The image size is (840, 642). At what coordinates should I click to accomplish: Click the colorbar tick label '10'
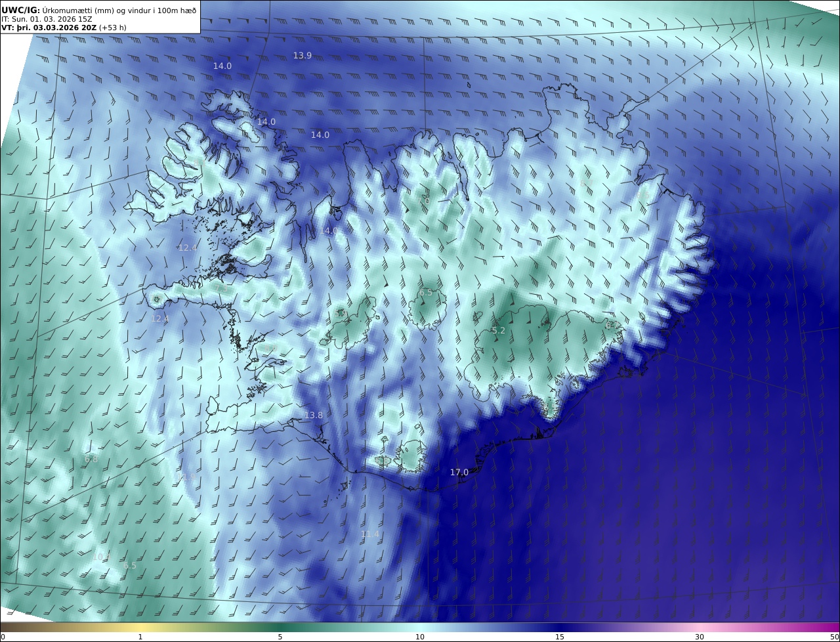point(420,637)
